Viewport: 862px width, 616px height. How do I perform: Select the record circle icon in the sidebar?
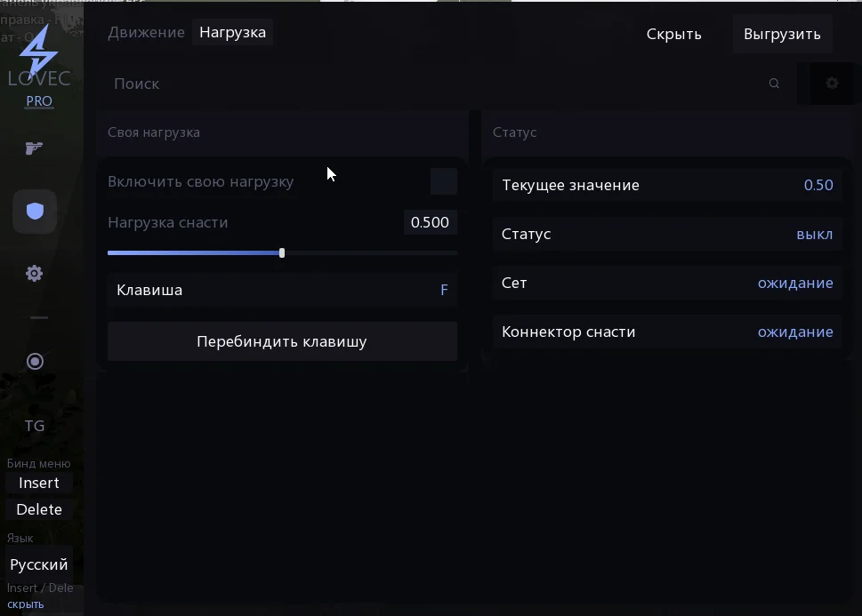point(34,361)
